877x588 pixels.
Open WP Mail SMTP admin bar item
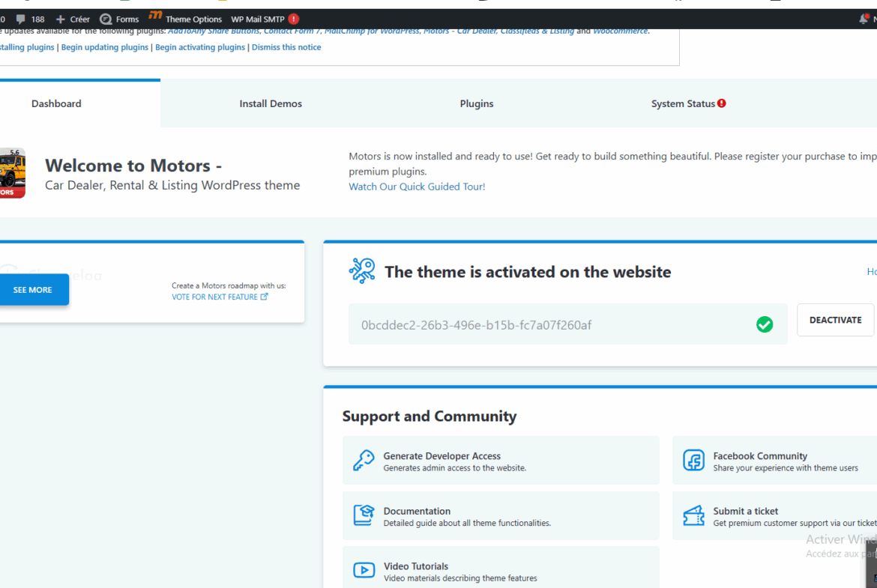click(x=264, y=19)
